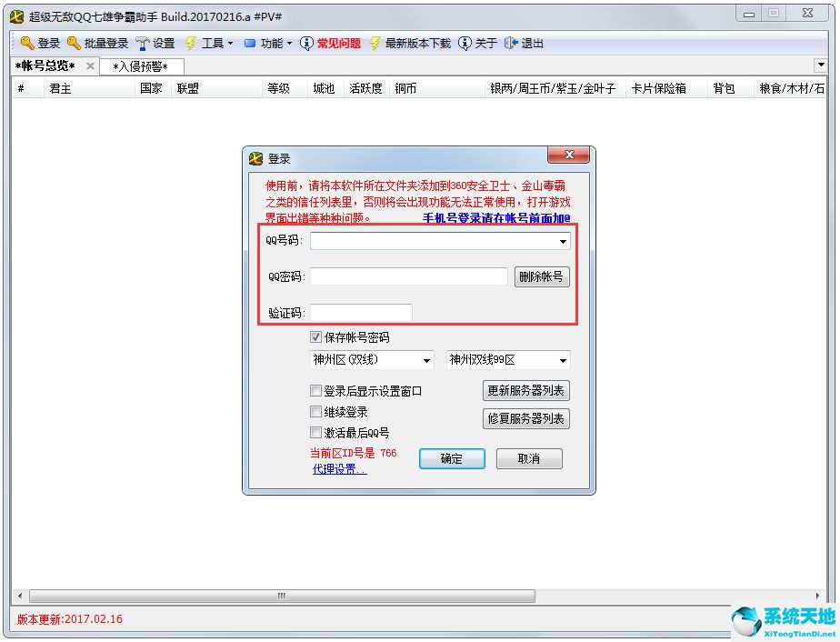Expand the 工具 menu arrow
Screen dimensions: 840x642
pyautogui.click(x=230, y=44)
